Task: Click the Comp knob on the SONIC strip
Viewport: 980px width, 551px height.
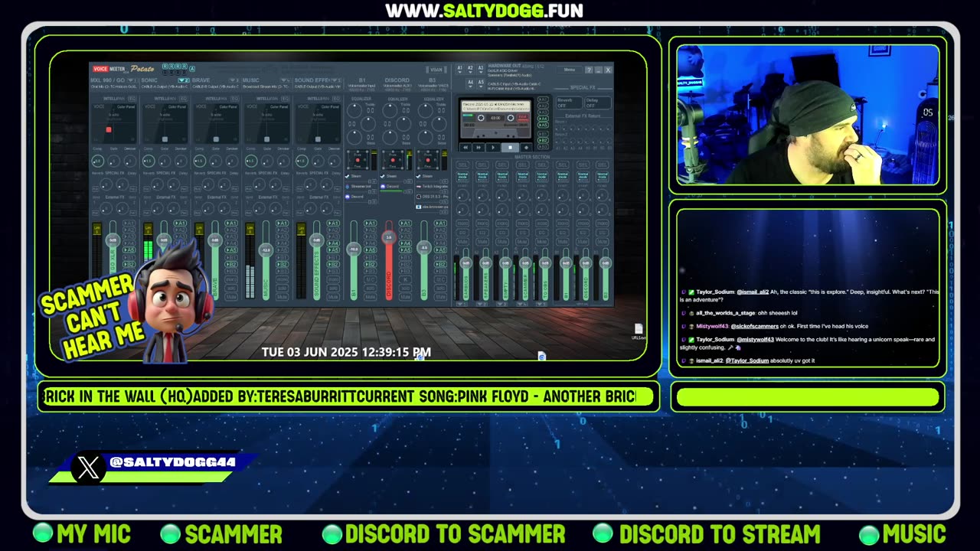Action: [x=149, y=161]
